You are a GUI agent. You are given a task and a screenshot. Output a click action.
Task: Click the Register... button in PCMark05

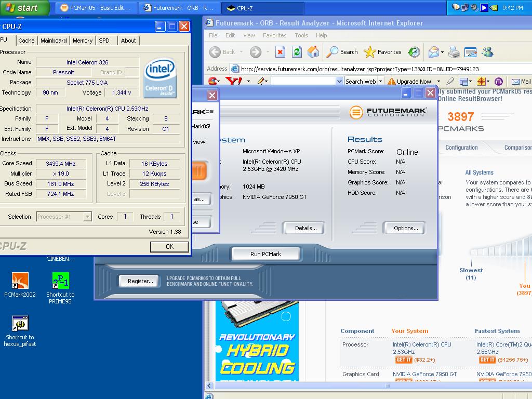click(138, 281)
